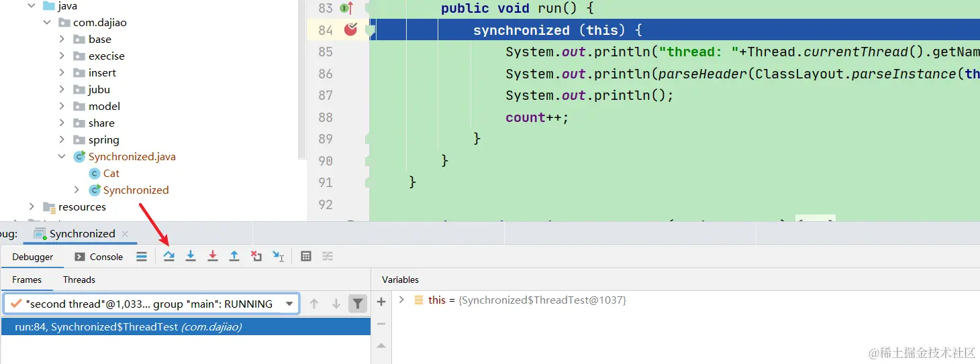Click the Synchronized.java file icon

pyautogui.click(x=80, y=156)
